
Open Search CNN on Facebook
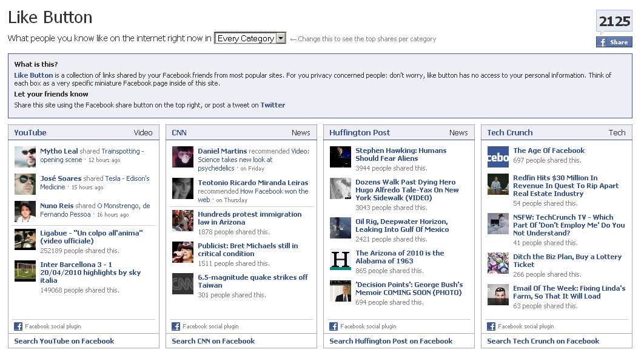213,341
